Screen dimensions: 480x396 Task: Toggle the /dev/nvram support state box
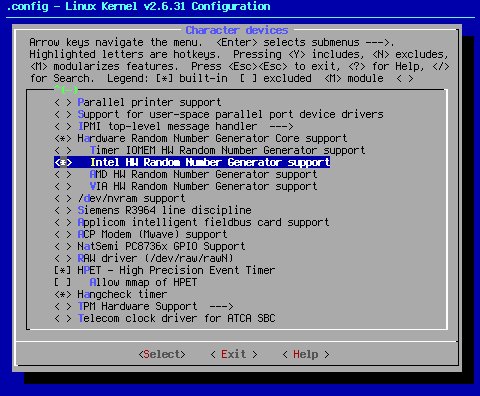click(x=63, y=198)
